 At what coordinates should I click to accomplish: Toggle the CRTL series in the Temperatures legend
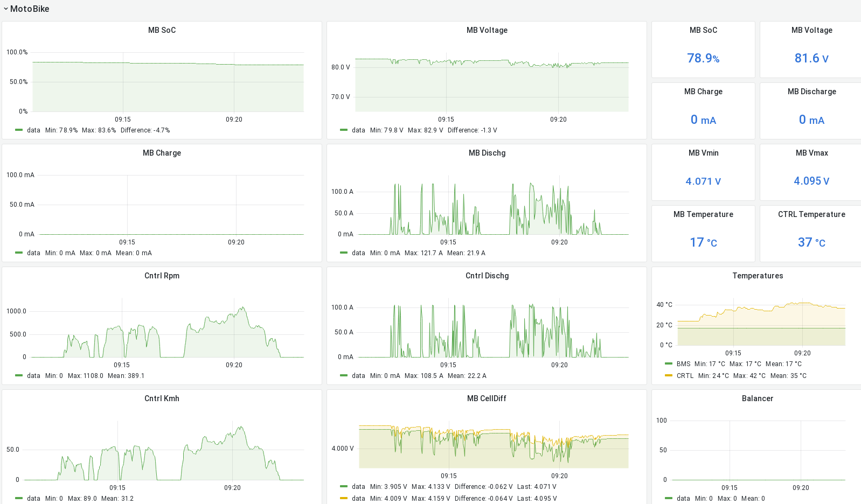coord(685,376)
